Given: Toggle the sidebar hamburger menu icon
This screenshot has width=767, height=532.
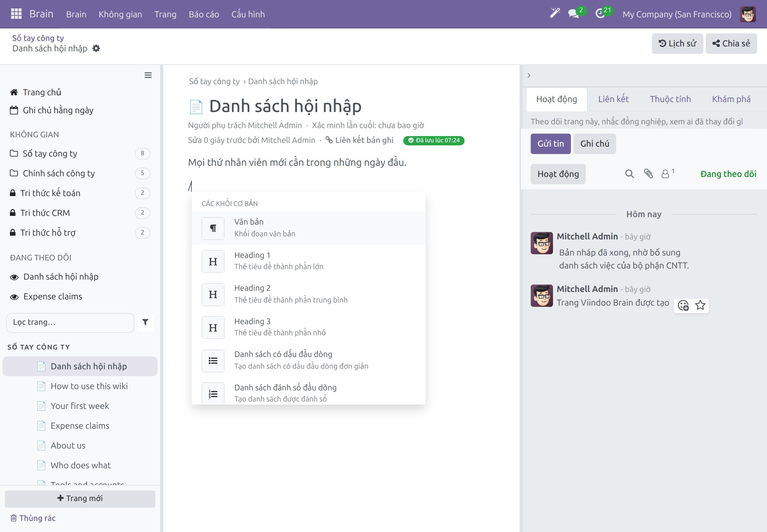Looking at the screenshot, I should pos(148,75).
